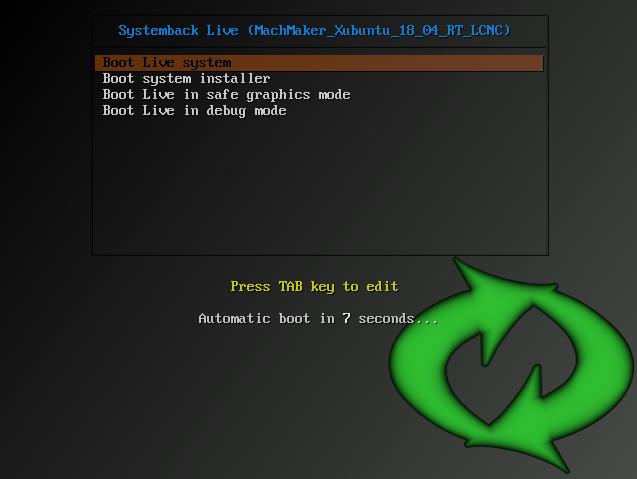Image resolution: width=637 pixels, height=479 pixels.
Task: Choose the Boot system installer entry
Action: tap(186, 78)
